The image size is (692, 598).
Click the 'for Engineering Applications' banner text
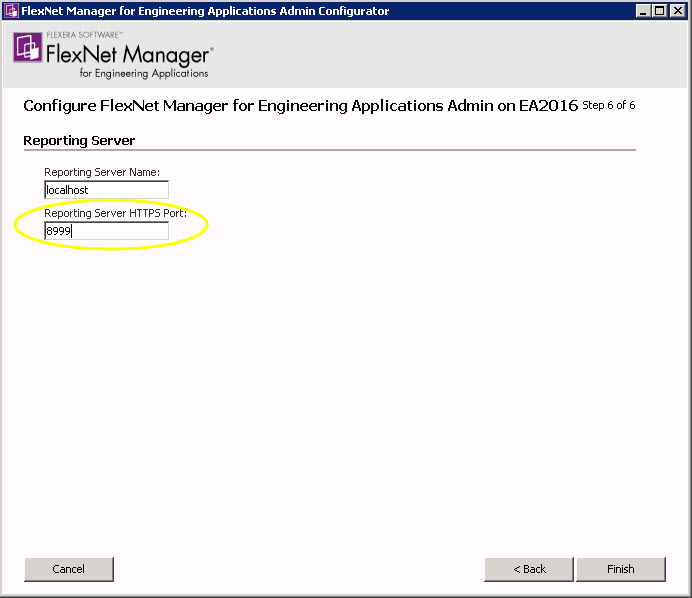tap(144, 73)
